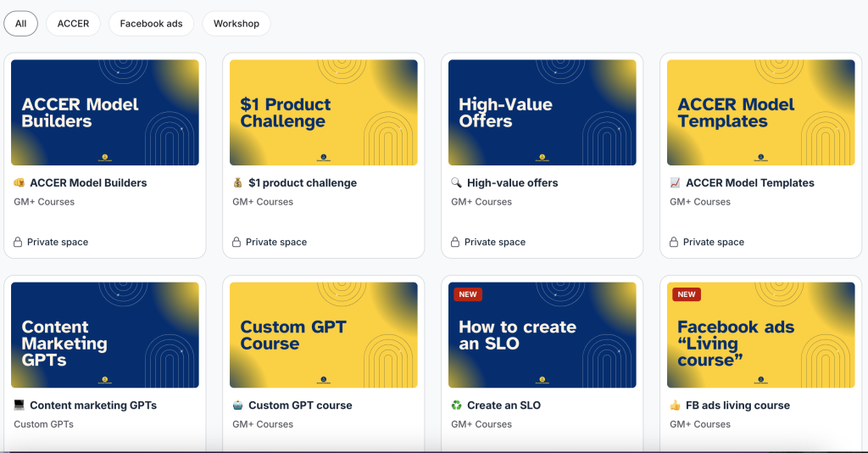Click the $1 Product Challenge banner image
Viewport: 868px width, 453px height.
click(324, 112)
